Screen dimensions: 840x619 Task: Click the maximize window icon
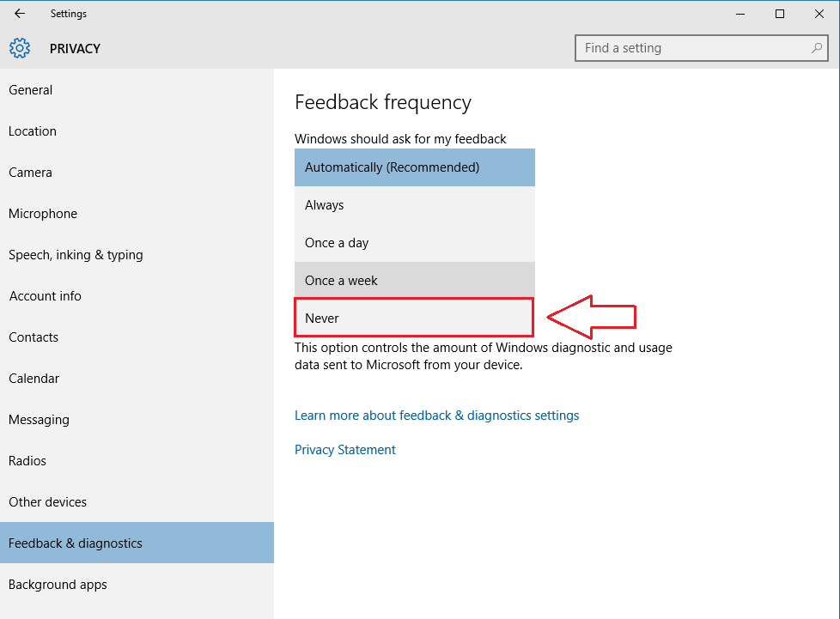(780, 14)
